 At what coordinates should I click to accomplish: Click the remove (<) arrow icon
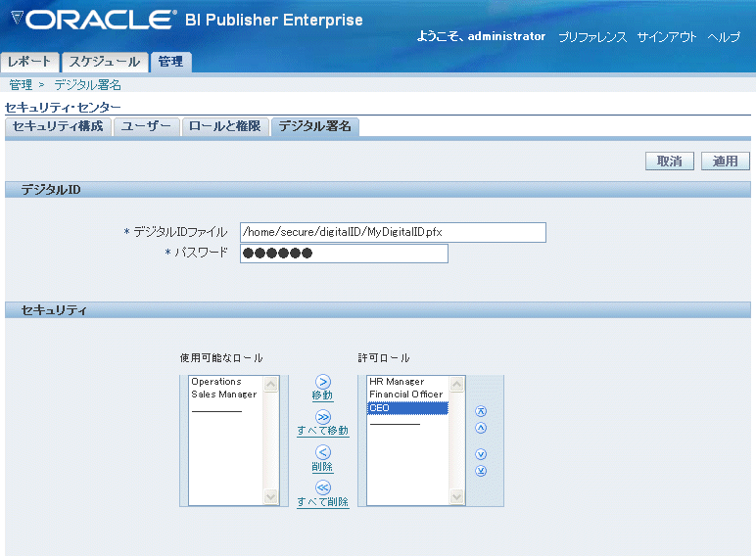point(323,452)
